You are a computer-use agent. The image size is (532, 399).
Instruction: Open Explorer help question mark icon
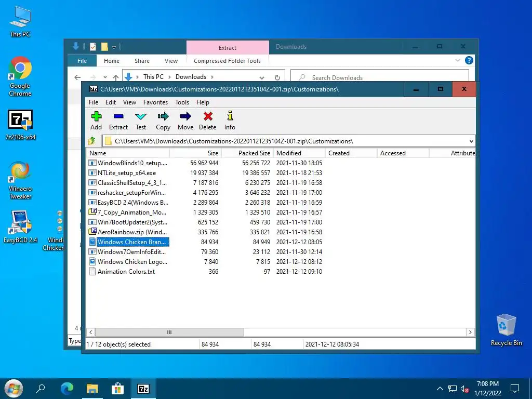coord(469,60)
